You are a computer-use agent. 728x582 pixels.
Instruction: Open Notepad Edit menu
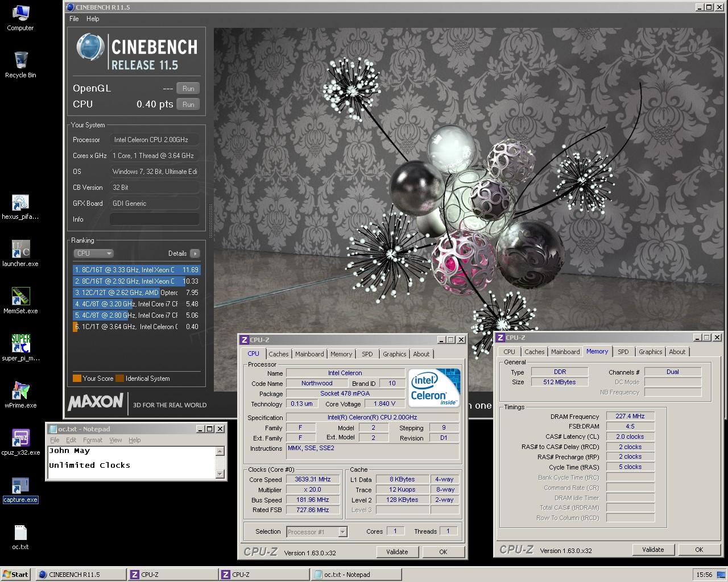[x=71, y=440]
